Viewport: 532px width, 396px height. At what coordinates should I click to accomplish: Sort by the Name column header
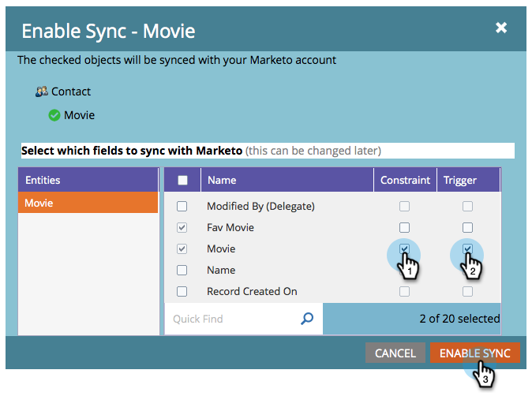coord(287,180)
